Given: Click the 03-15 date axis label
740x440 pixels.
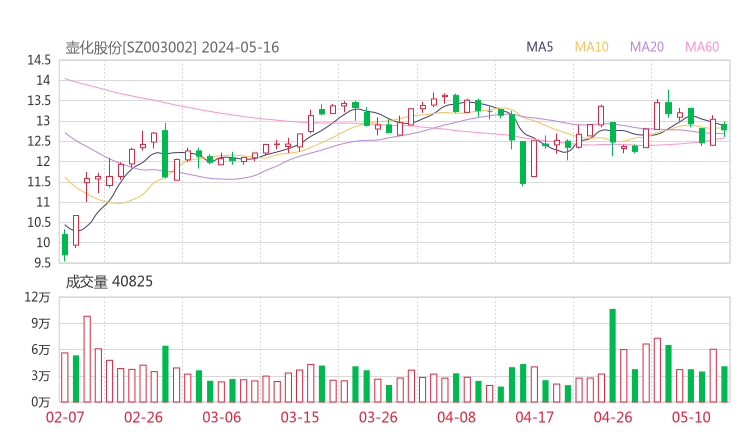Looking at the screenshot, I should pos(300,417).
